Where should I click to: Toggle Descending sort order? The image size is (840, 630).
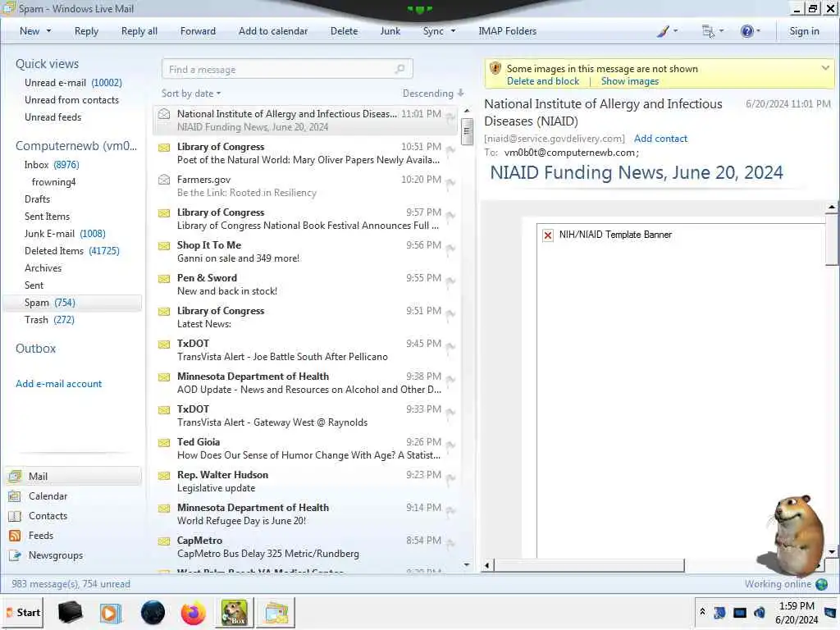click(x=433, y=94)
